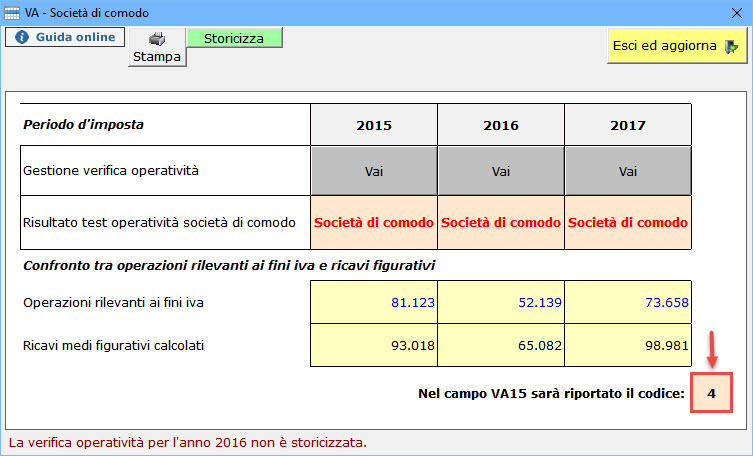753x456 pixels.
Task: Click the blue info icon in Guida online
Action: point(22,37)
